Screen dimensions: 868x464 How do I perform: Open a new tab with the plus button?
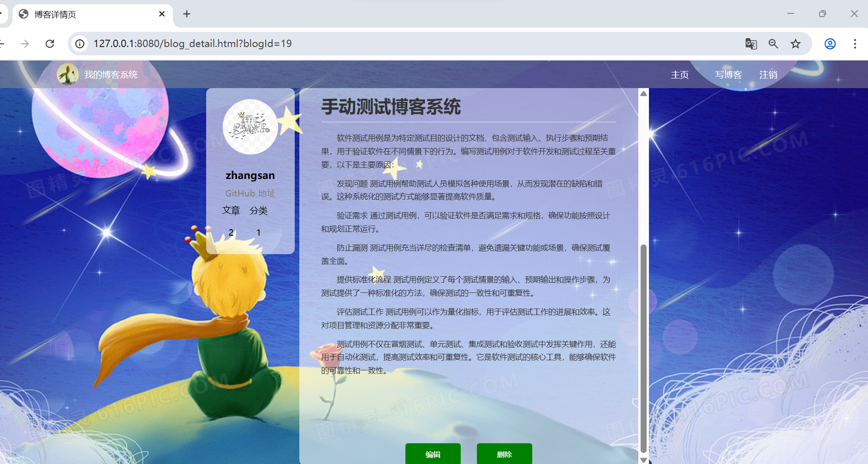(x=187, y=14)
